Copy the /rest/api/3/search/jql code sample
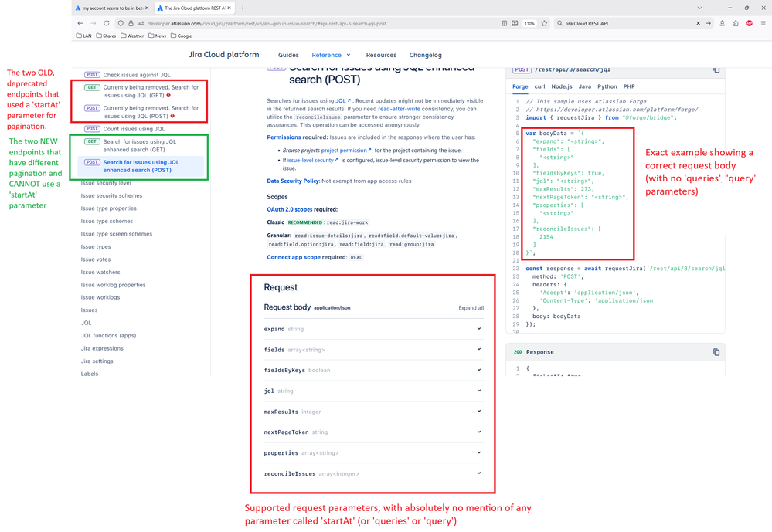Viewport: 772px width, 532px height. (x=716, y=70)
